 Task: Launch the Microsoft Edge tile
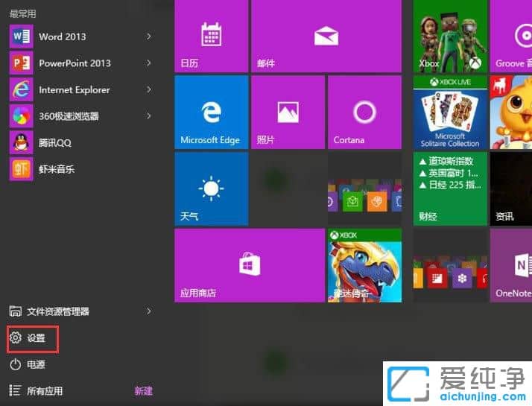click(211, 112)
